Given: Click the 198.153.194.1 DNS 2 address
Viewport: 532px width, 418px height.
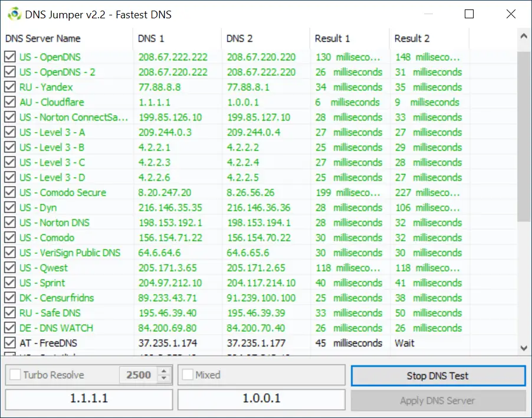Looking at the screenshot, I should coord(258,223).
